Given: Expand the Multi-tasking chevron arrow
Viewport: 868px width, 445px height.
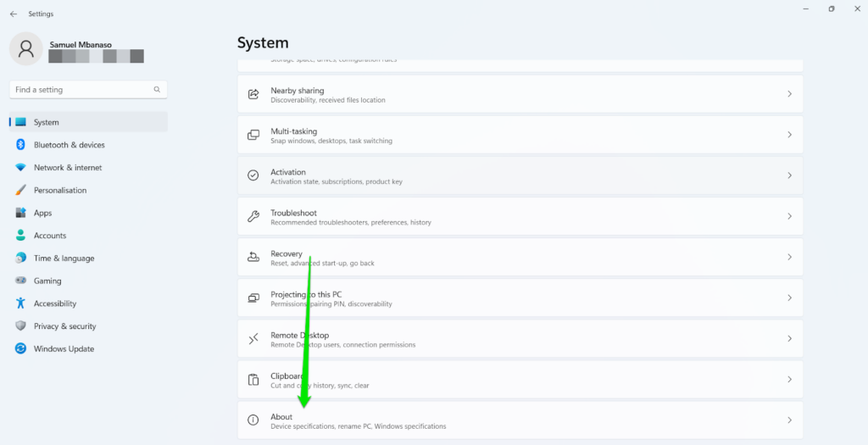Looking at the screenshot, I should tap(789, 135).
